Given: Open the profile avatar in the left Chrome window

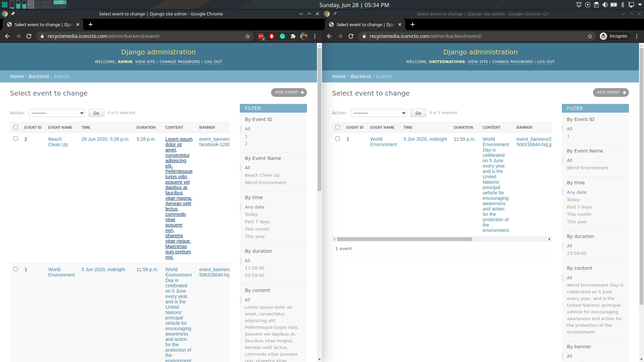Looking at the screenshot, I should (x=304, y=36).
